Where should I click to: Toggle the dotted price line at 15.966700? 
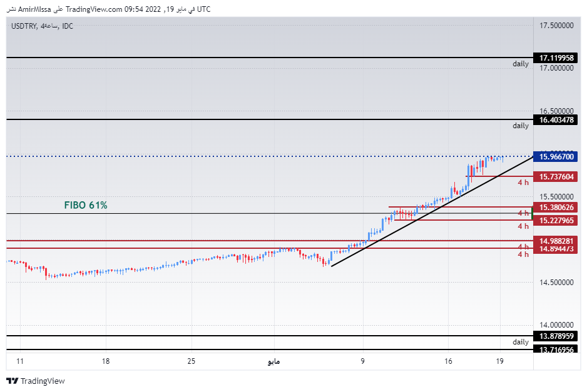pos(250,157)
